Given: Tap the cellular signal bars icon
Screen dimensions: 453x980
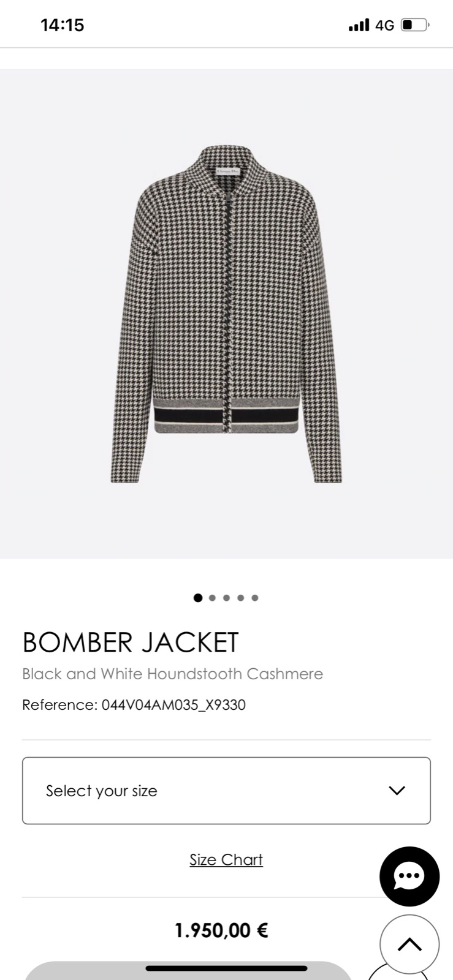Looking at the screenshot, I should click(x=359, y=25).
